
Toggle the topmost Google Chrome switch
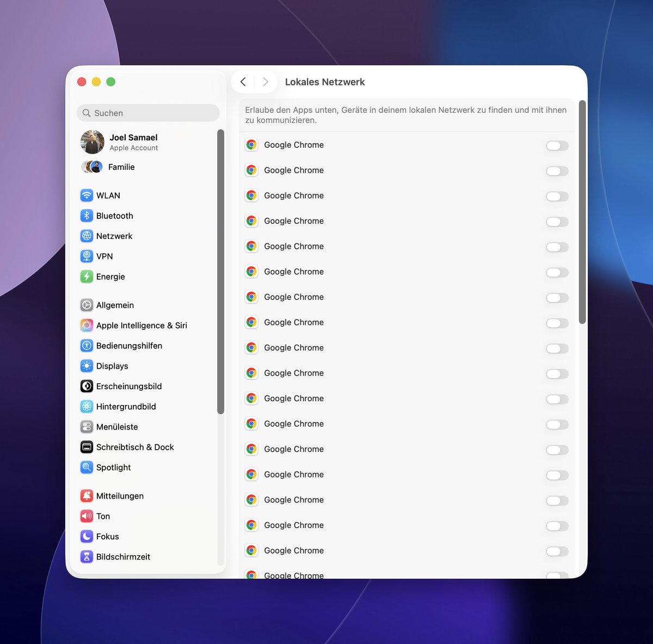(557, 145)
